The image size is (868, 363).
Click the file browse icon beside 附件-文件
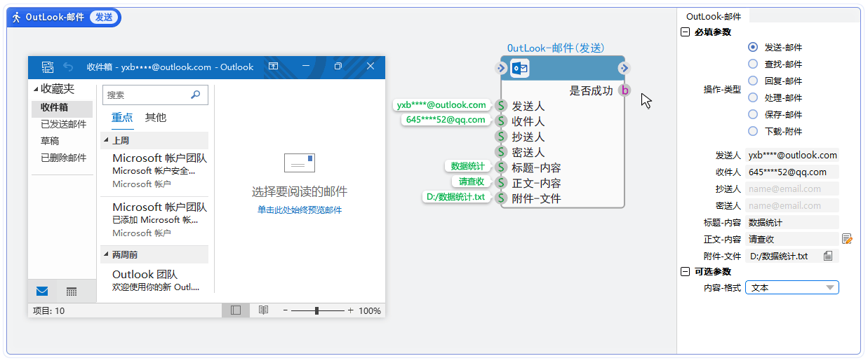(828, 256)
